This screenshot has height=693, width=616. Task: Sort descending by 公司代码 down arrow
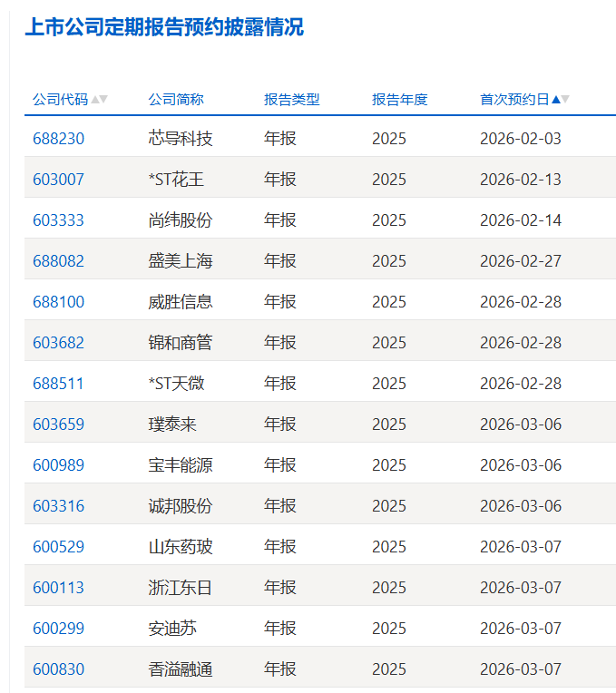click(x=103, y=100)
